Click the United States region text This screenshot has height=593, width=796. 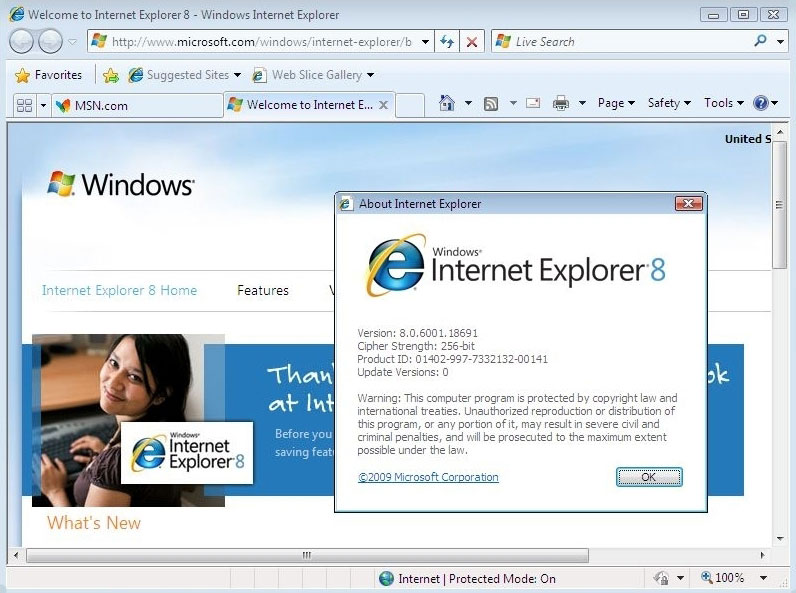click(748, 139)
